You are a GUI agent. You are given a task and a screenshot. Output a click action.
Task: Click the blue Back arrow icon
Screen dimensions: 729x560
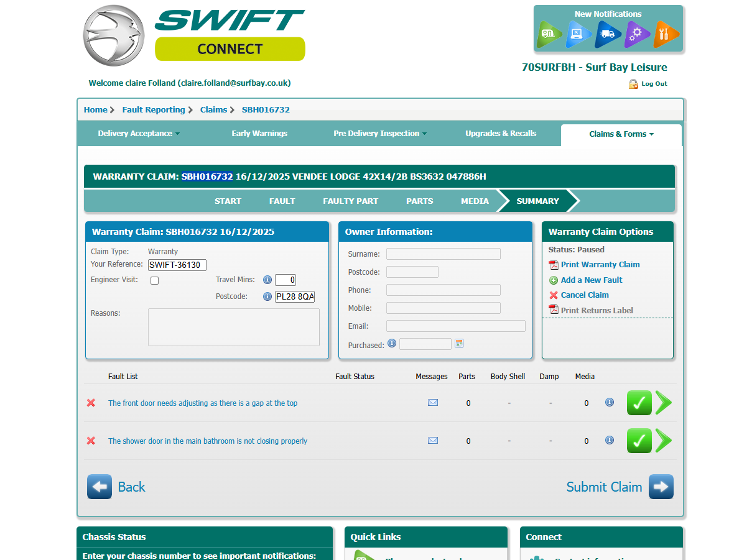[100, 487]
